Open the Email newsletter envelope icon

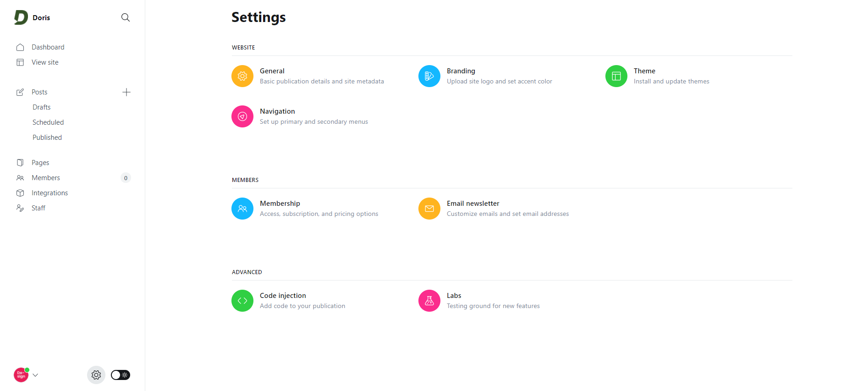pyautogui.click(x=429, y=209)
